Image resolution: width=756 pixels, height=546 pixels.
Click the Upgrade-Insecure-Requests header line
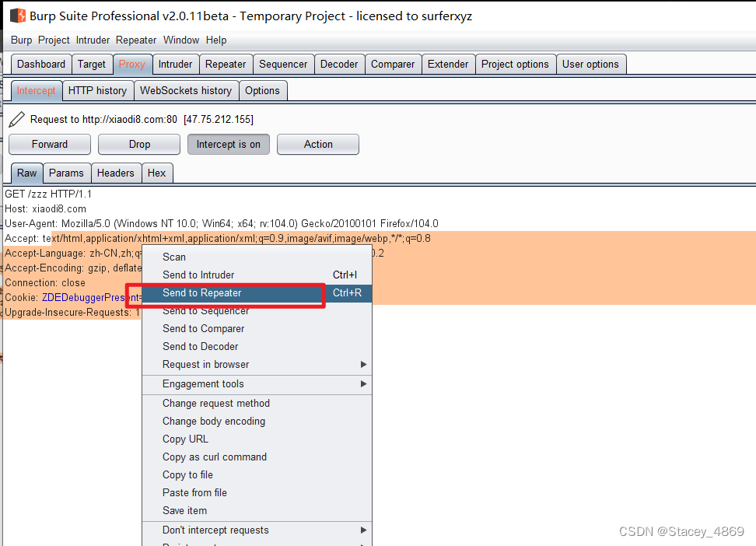(x=72, y=313)
